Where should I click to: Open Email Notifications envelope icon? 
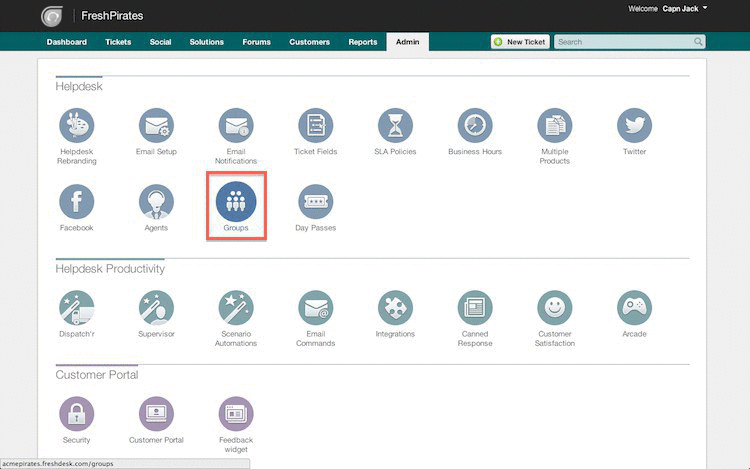click(x=236, y=125)
